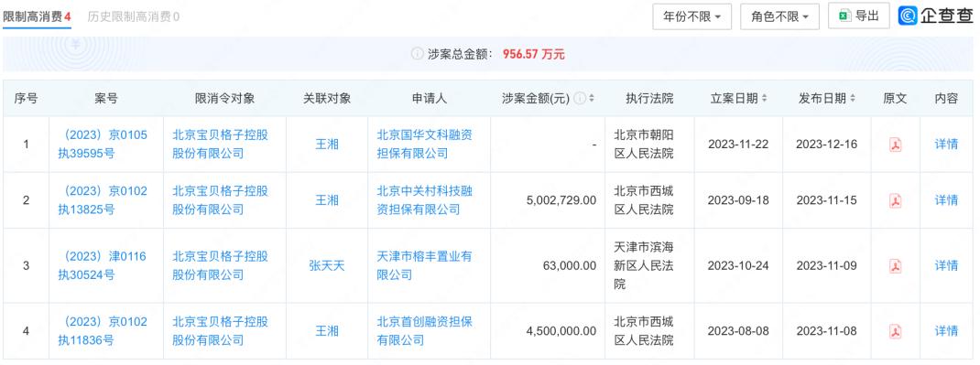Image resolution: width=980 pixels, height=365 pixels.
Task: Open 北京宝贝格子控股股份有限公司 link in row 3
Action: pos(220,265)
